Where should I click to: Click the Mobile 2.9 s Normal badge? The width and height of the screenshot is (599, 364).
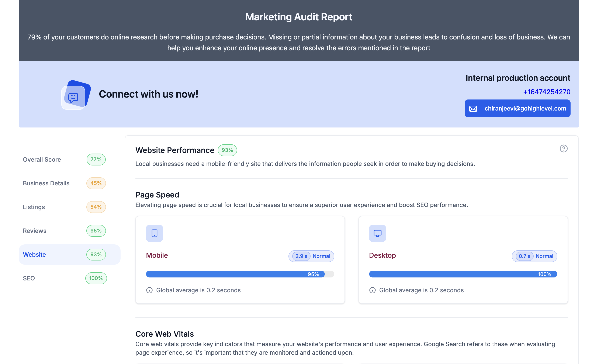click(x=311, y=256)
